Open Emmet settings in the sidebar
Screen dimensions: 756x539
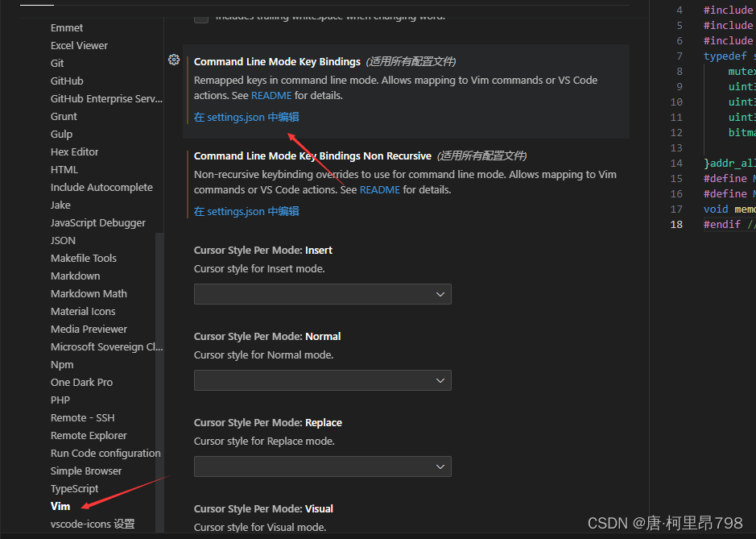pos(67,27)
